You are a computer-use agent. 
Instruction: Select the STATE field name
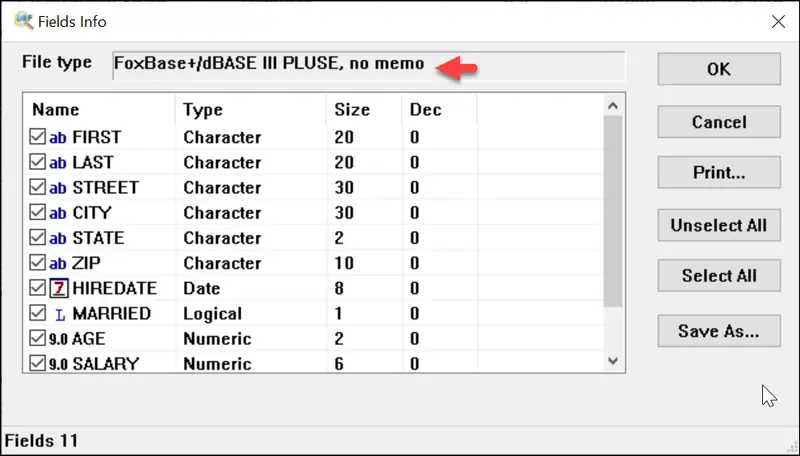tap(98, 238)
